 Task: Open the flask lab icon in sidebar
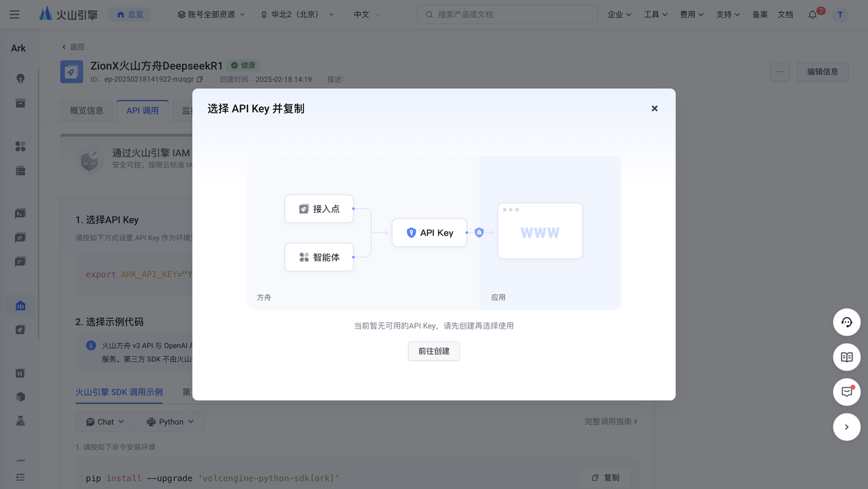click(20, 421)
